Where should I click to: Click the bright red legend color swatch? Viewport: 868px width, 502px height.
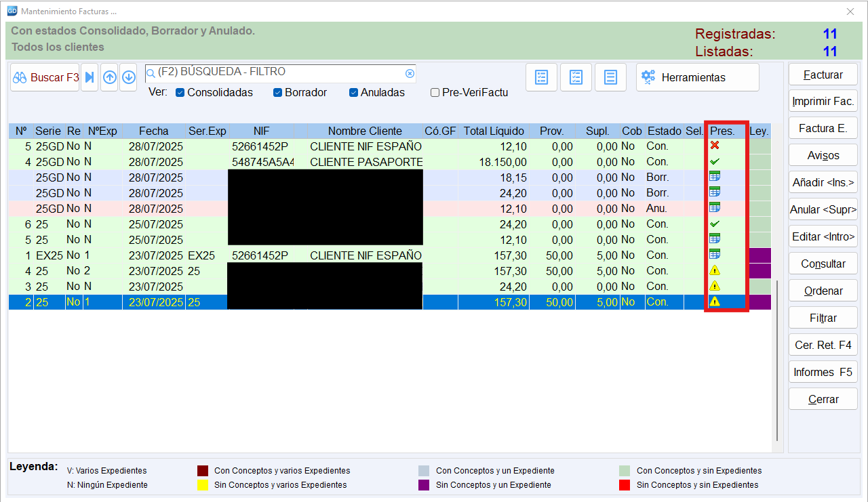point(625,485)
